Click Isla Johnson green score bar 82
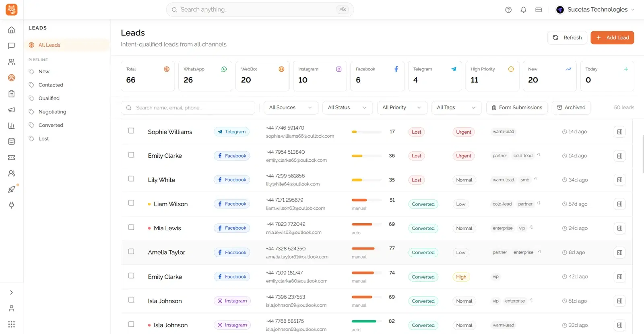The height and width of the screenshot is (334, 644). click(366, 322)
